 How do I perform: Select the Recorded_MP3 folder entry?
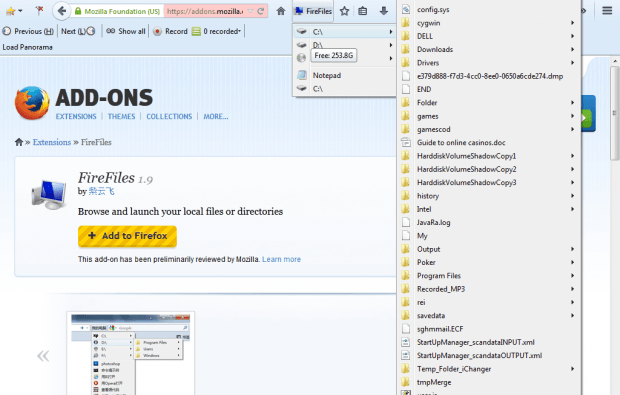489,289
